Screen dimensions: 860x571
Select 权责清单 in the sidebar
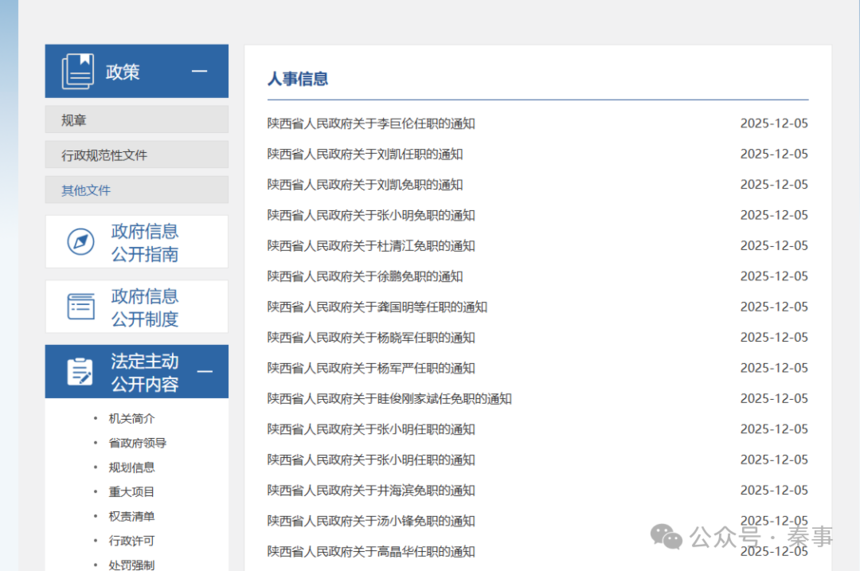(x=132, y=516)
